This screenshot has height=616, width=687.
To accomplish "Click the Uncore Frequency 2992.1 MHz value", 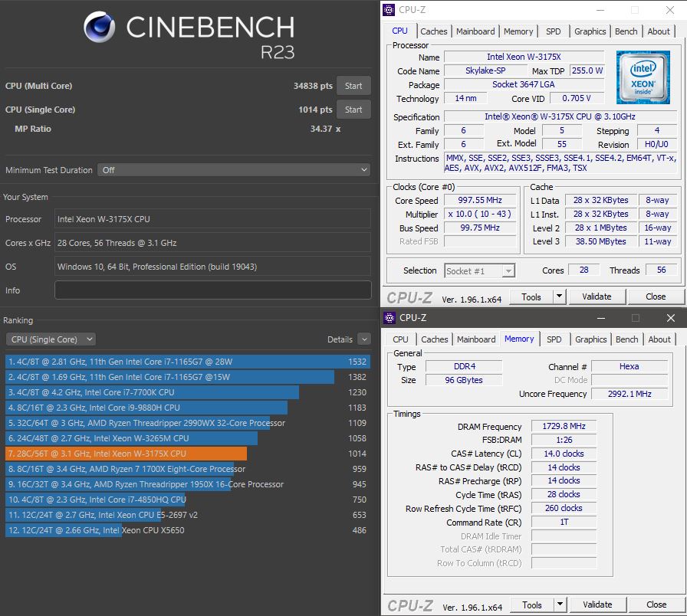I will coord(629,394).
